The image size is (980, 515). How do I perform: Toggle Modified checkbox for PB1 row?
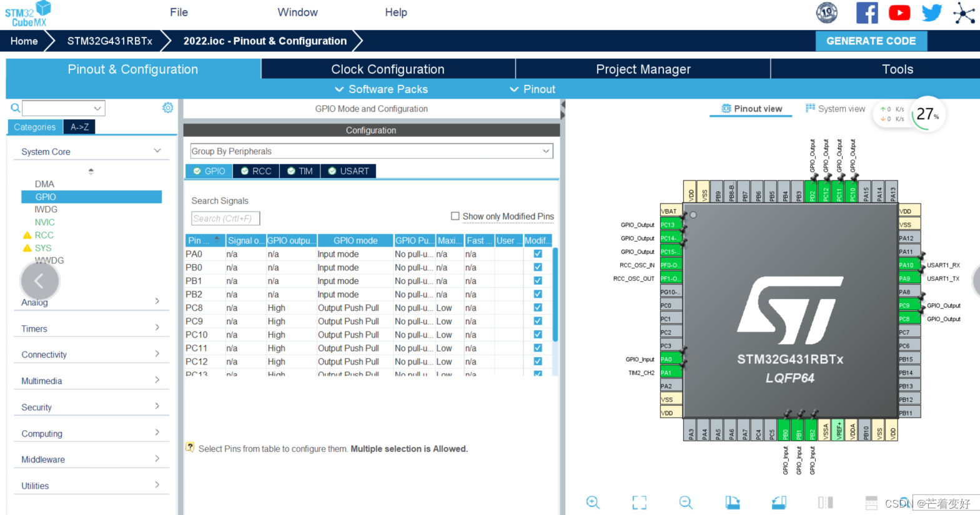538,281
